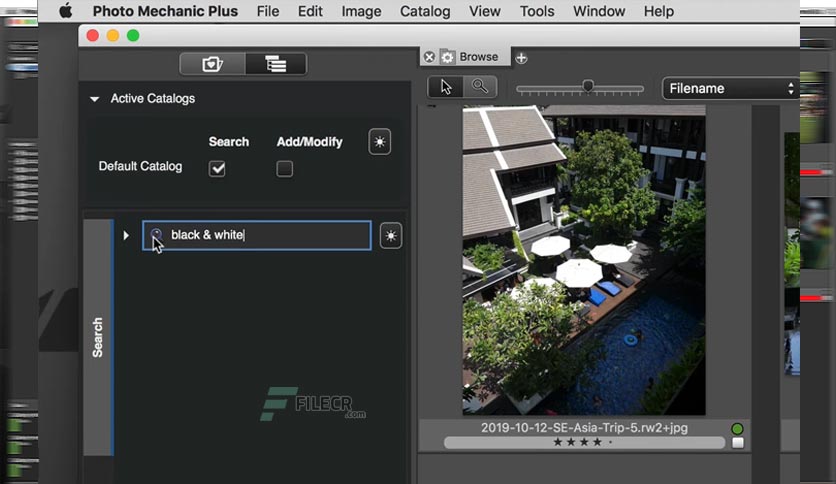The height and width of the screenshot is (484, 836).
Task: Select the arrow pointer tool
Action: click(x=446, y=87)
